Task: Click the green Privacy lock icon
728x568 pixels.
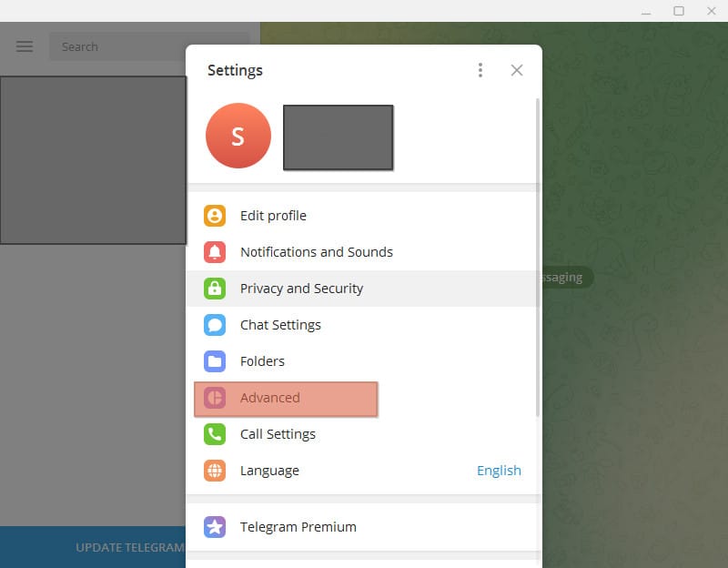Action: [x=215, y=289]
